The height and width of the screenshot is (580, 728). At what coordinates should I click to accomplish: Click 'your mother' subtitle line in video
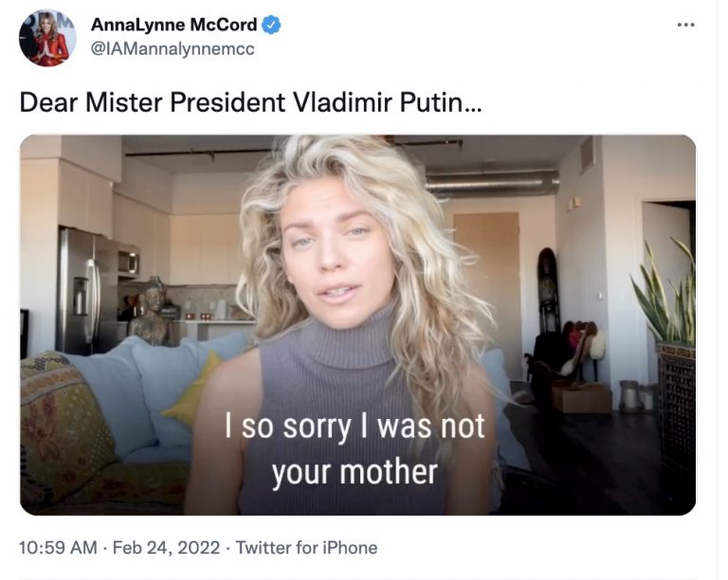coord(354,472)
